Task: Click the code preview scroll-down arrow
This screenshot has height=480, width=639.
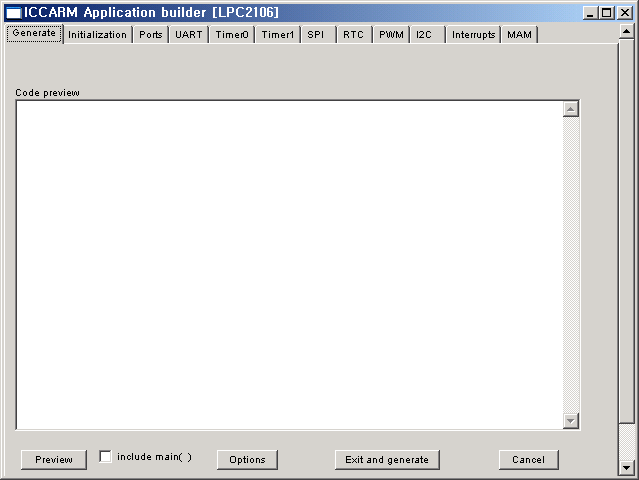Action: coord(571,421)
